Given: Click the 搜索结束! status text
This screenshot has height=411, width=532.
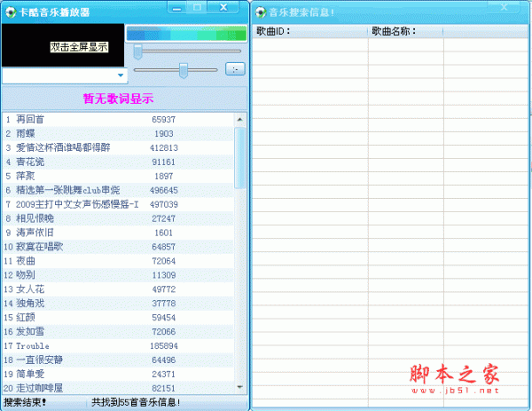Looking at the screenshot, I should click(x=25, y=402).
